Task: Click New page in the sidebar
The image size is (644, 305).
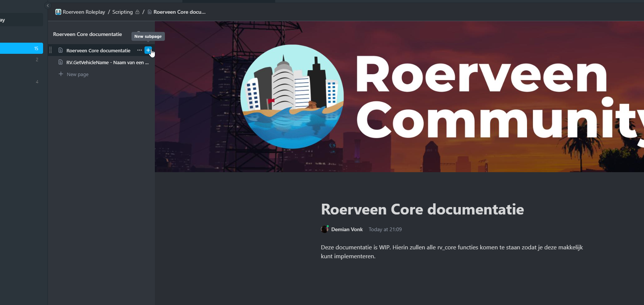Action: coord(77,74)
